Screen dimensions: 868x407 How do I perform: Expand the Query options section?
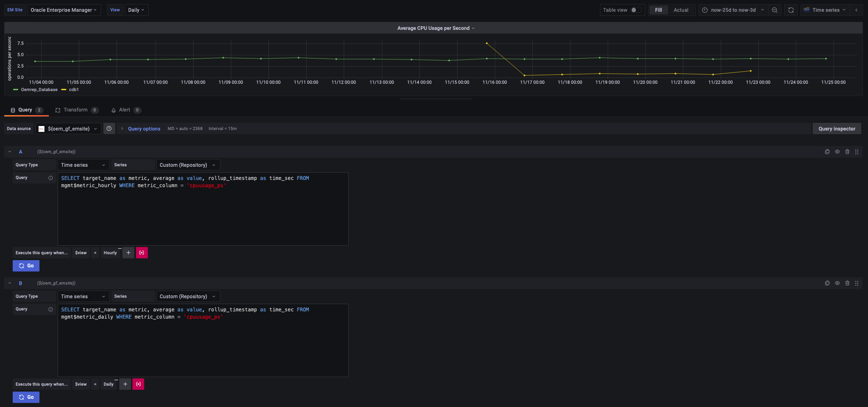pyautogui.click(x=144, y=129)
